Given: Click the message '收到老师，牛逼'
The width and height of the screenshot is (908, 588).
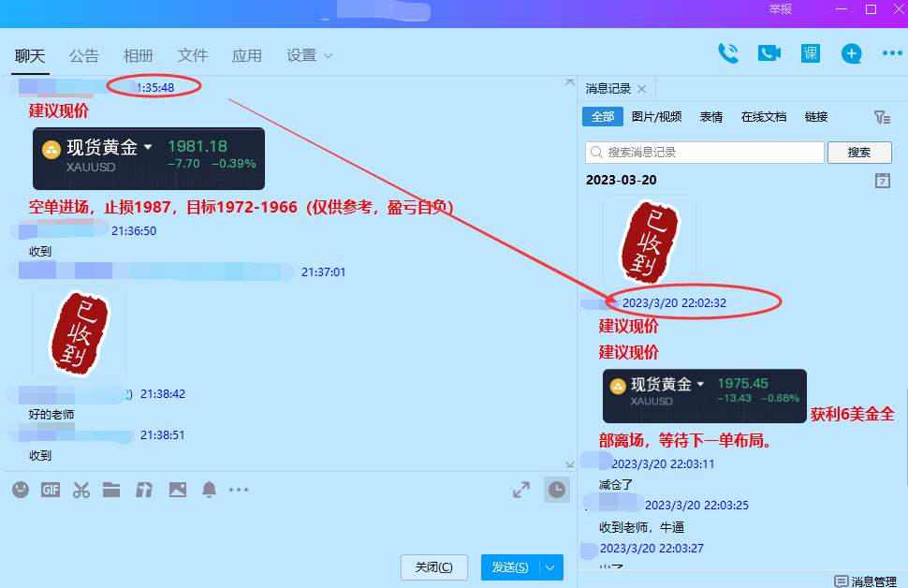Looking at the screenshot, I should [x=641, y=527].
